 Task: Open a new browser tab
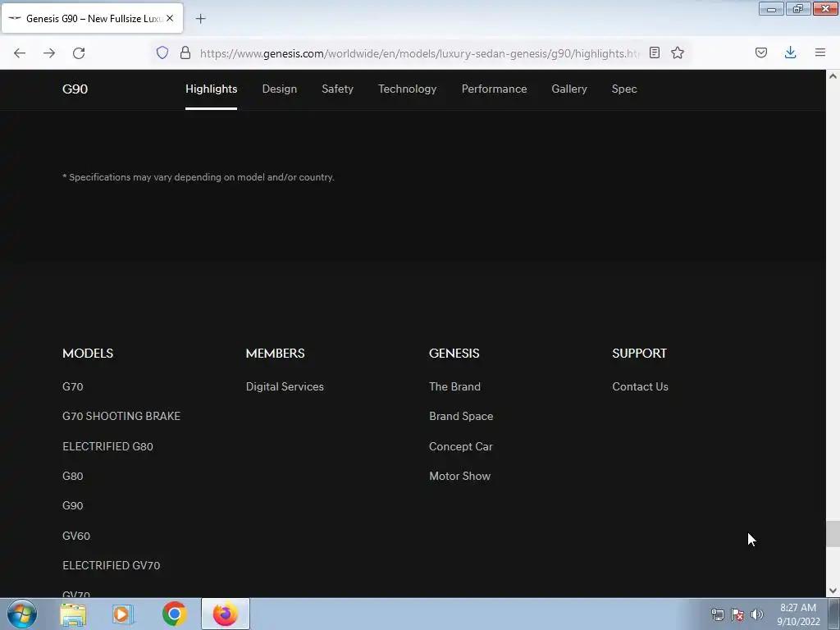200,19
